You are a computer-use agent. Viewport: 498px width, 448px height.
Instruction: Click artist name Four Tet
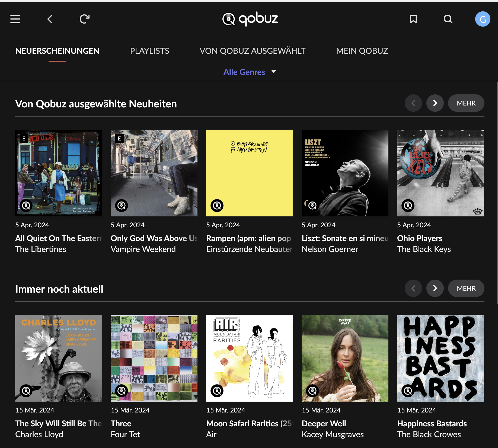pyautogui.click(x=125, y=434)
